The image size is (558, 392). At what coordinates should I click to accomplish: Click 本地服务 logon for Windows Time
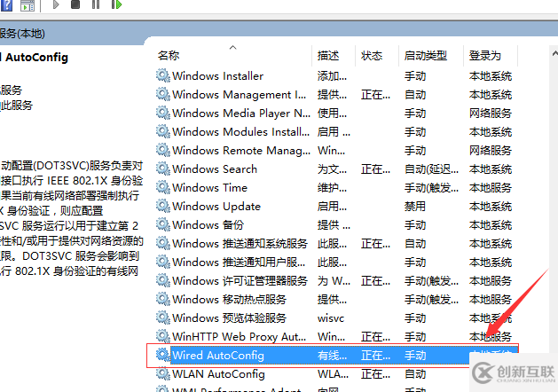point(491,188)
